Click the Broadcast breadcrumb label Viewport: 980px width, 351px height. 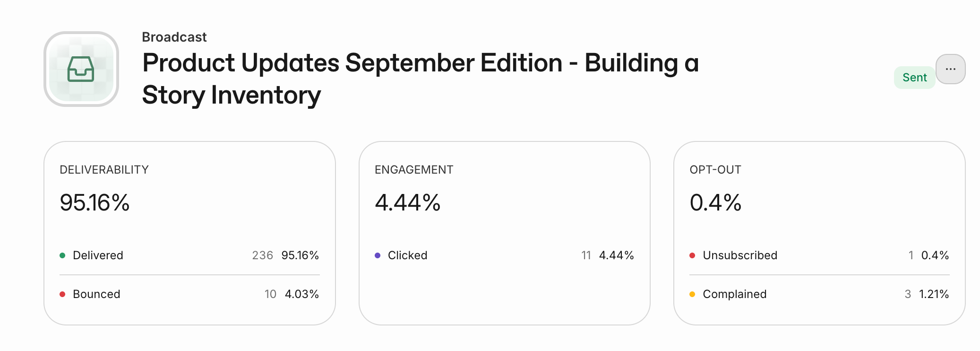point(174,37)
